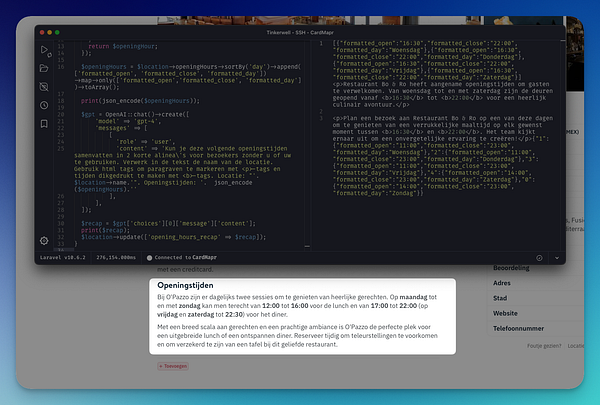Close the Tinkerwell window
The image size is (600, 405).
[x=42, y=33]
